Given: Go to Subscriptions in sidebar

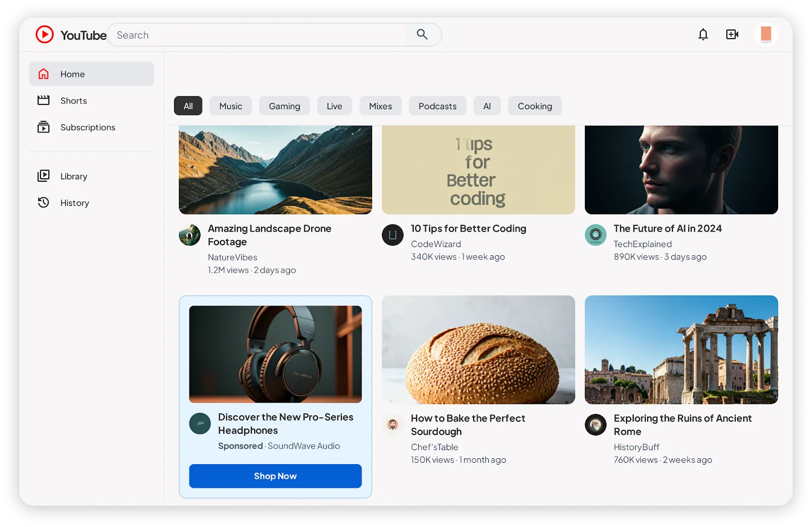Looking at the screenshot, I should [87, 127].
